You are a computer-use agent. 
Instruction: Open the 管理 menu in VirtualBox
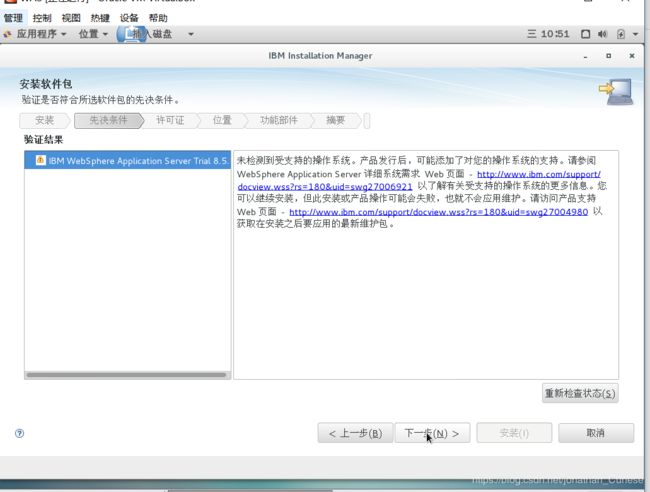[13, 18]
